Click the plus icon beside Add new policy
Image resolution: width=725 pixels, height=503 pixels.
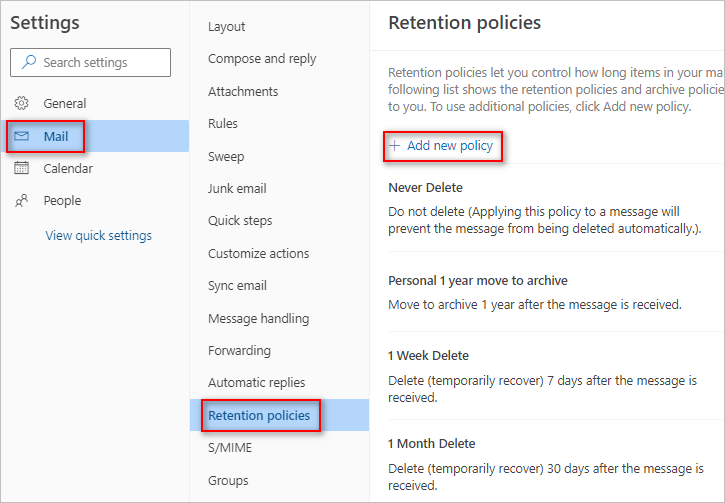click(x=394, y=146)
